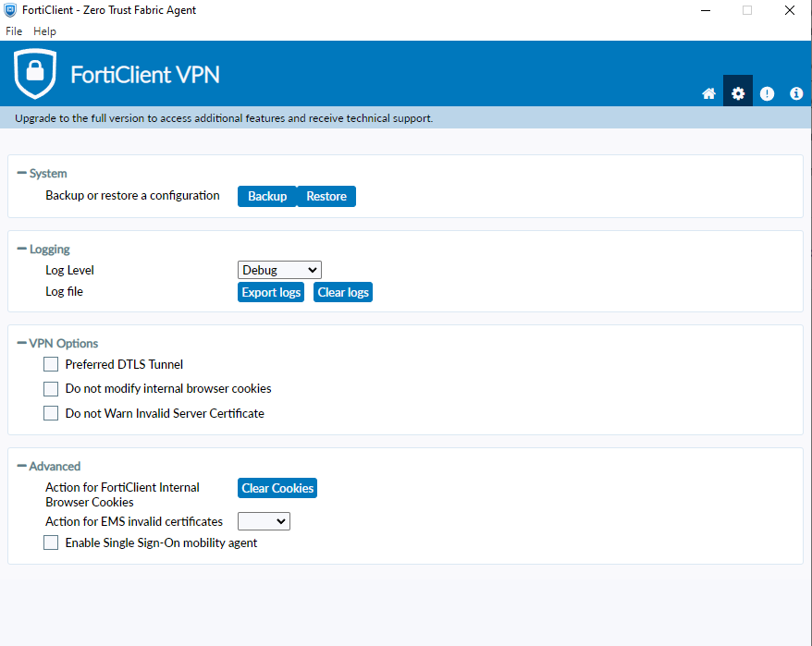Image resolution: width=812 pixels, height=646 pixels.
Task: Collapse the System section
Action: click(22, 173)
